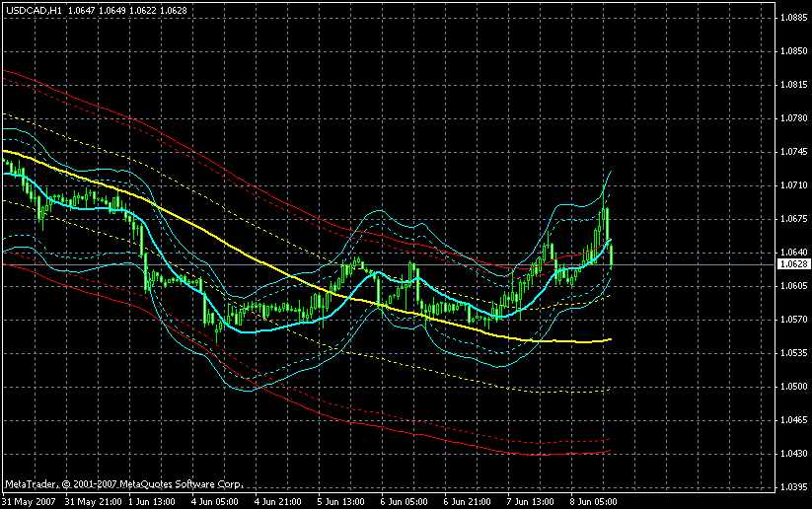Click the 1.0710 price axis label
Viewport: 812px width, 509px height.
click(793, 185)
